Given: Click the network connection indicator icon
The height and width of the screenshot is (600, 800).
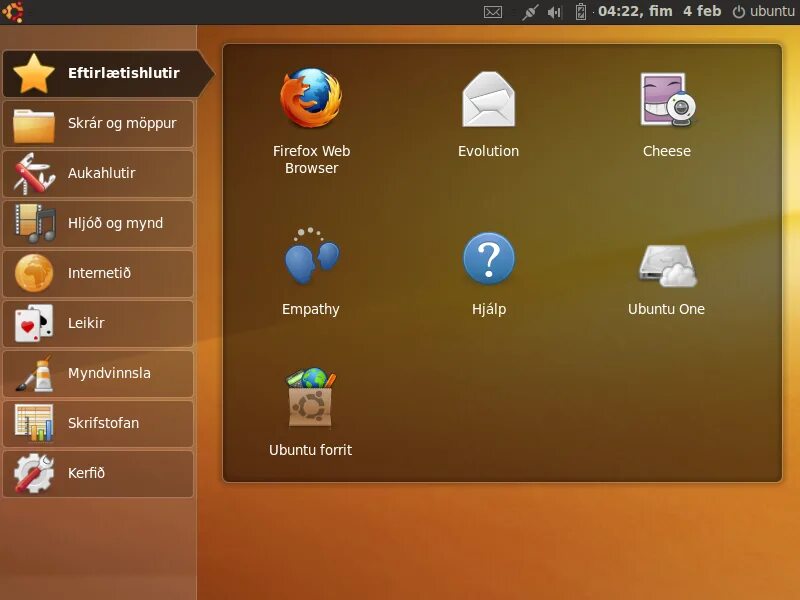Looking at the screenshot, I should click(530, 12).
